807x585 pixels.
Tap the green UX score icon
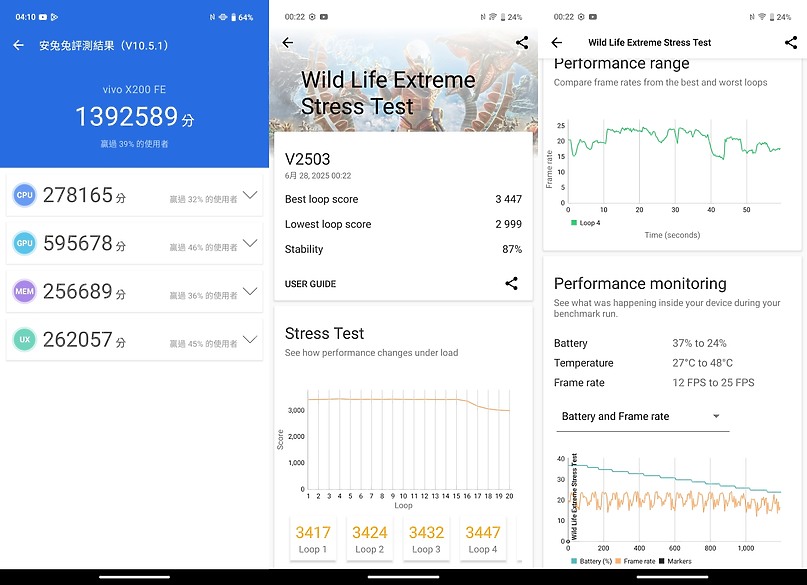(24, 340)
